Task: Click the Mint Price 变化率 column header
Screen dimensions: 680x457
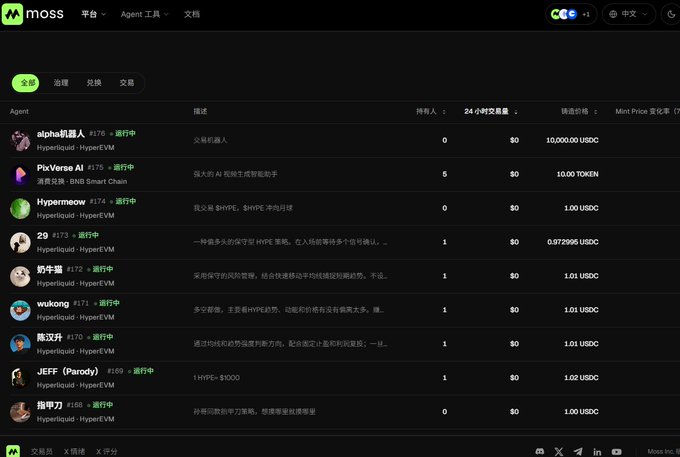Action: (647, 111)
